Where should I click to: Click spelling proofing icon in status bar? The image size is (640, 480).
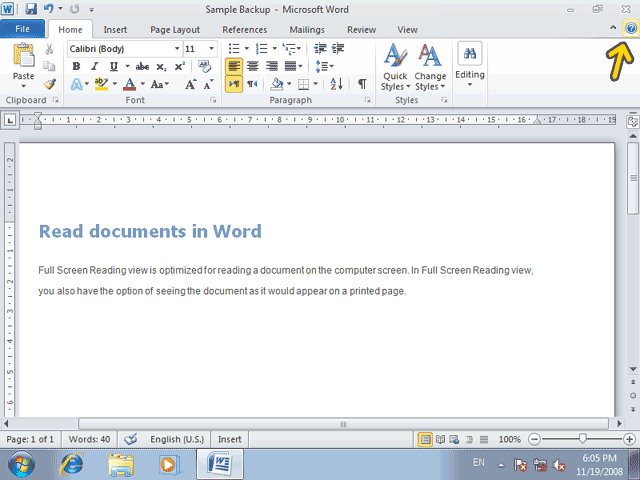tap(131, 439)
